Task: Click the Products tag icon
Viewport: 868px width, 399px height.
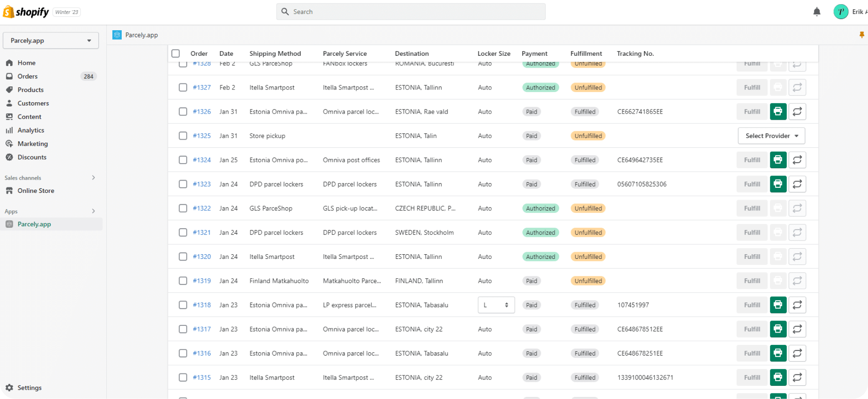Action: click(9, 90)
